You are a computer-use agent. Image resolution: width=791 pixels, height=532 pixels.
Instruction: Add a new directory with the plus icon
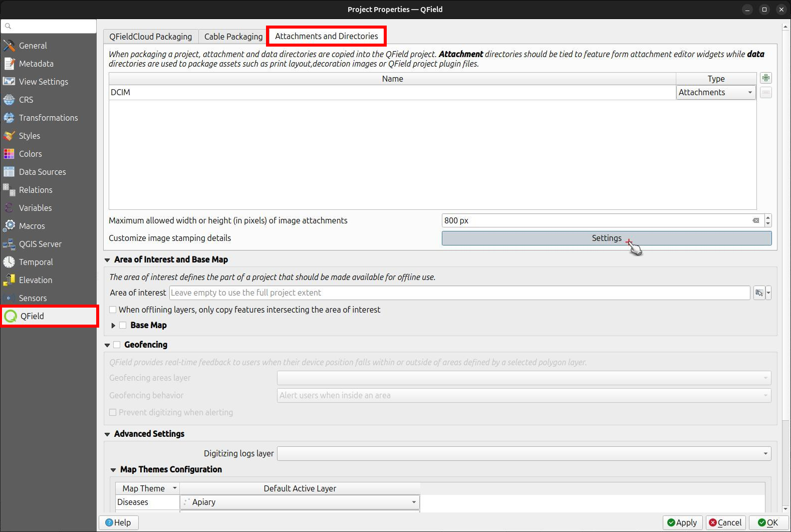coord(765,78)
